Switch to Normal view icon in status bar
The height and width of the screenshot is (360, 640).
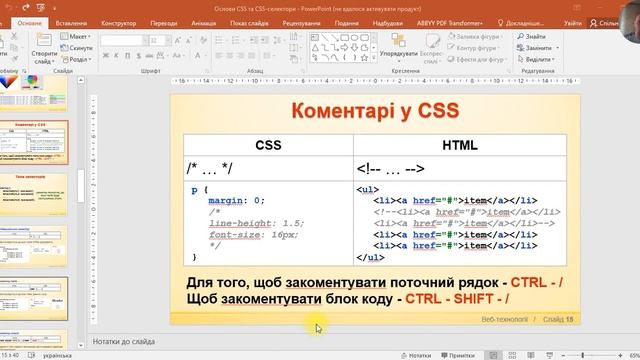tap(493, 356)
